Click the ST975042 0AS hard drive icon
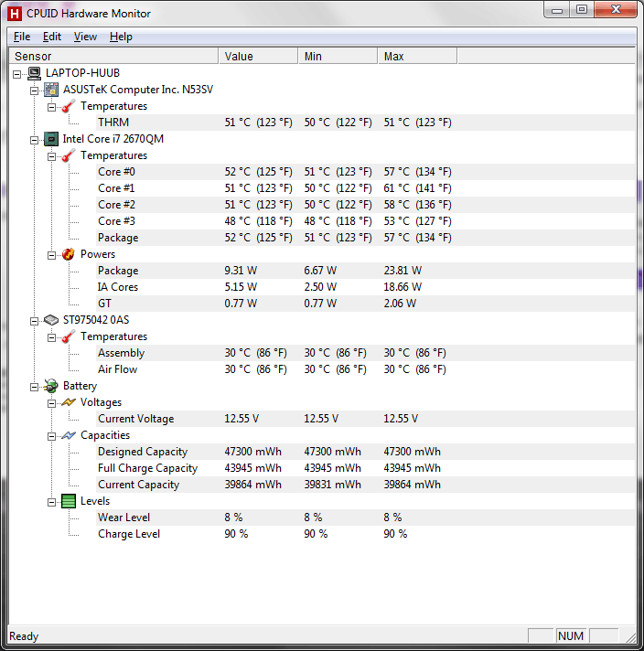The width and height of the screenshot is (644, 651). 51,320
